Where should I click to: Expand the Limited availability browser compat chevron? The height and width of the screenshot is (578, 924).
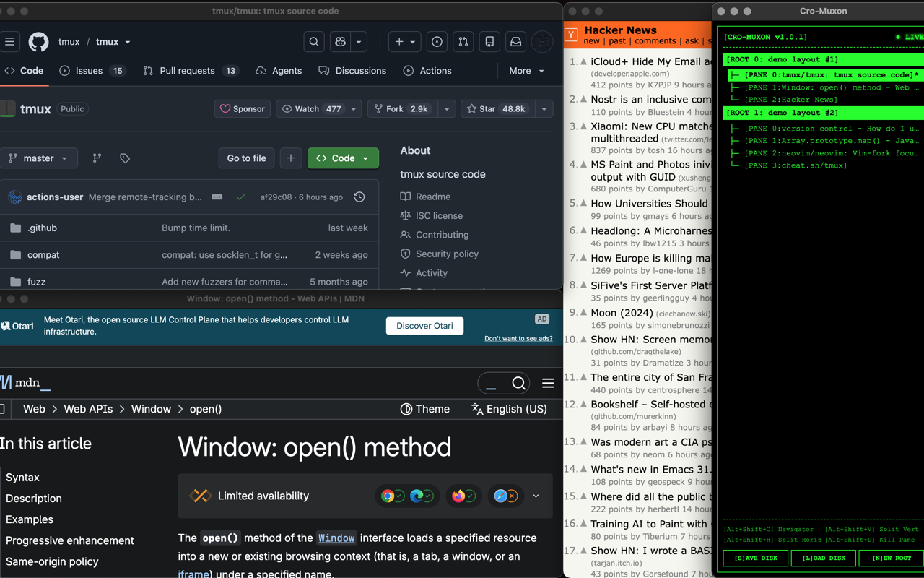click(536, 496)
